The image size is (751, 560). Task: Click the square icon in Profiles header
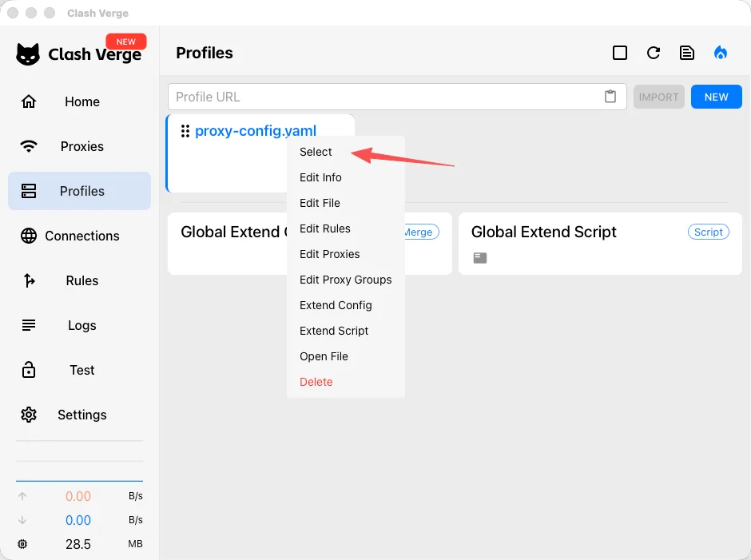[x=620, y=53]
